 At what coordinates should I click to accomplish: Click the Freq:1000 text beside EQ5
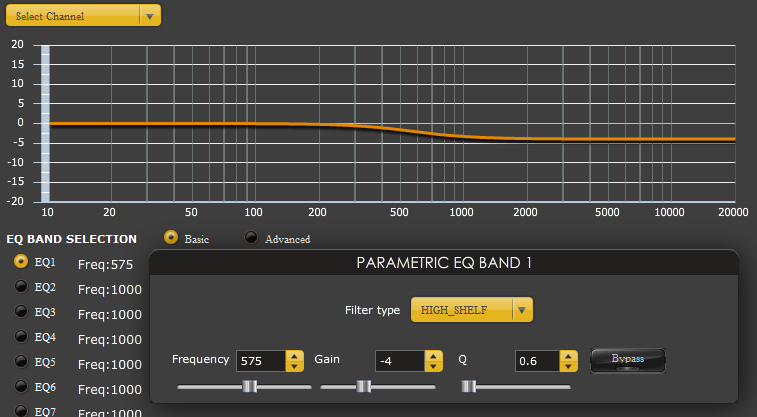(110, 364)
